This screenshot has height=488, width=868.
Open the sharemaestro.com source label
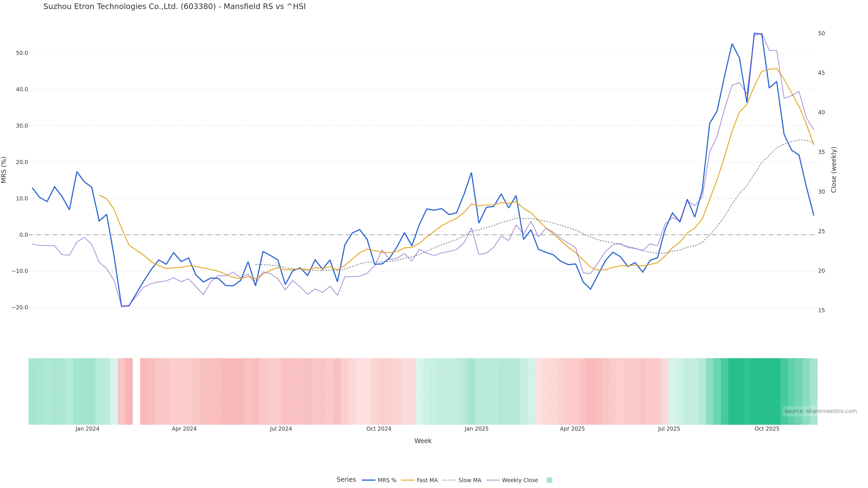tap(820, 411)
